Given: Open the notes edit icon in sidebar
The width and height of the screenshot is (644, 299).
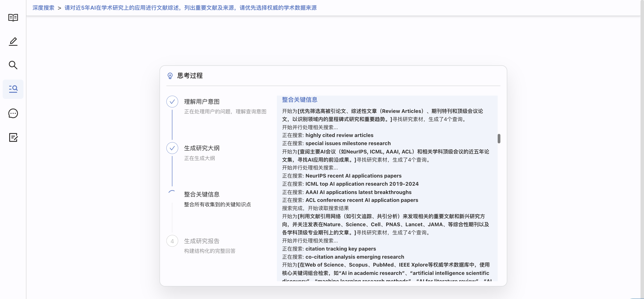Looking at the screenshot, I should 13,137.
